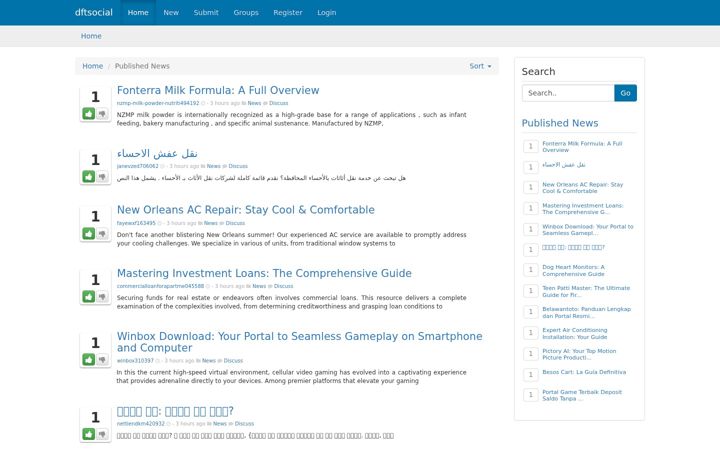Click Discuss under New Orleans AC Repair
The image size is (720, 450).
[x=235, y=223]
